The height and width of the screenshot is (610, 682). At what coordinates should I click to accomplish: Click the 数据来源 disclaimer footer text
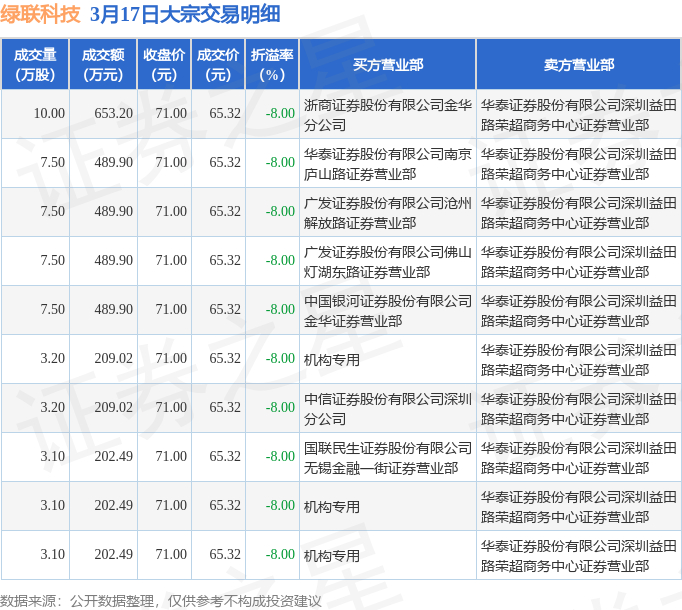tap(161, 601)
